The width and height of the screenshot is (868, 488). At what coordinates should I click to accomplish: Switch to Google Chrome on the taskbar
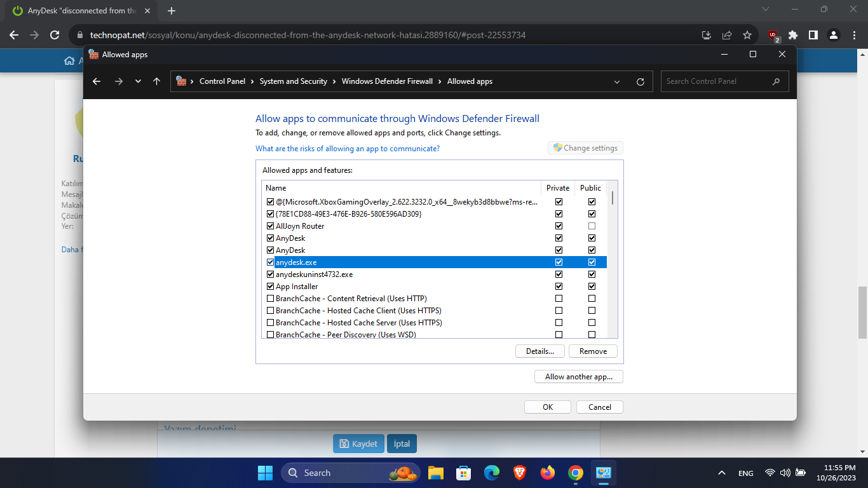(576, 473)
